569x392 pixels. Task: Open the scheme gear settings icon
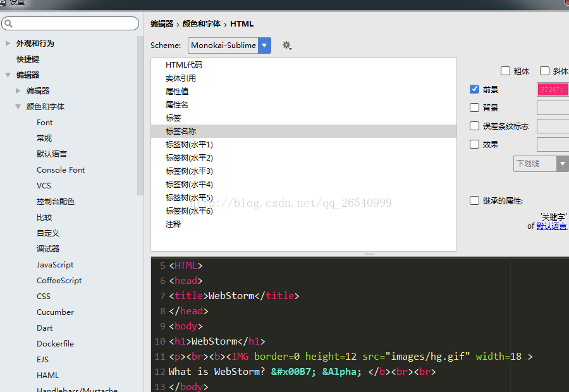286,46
